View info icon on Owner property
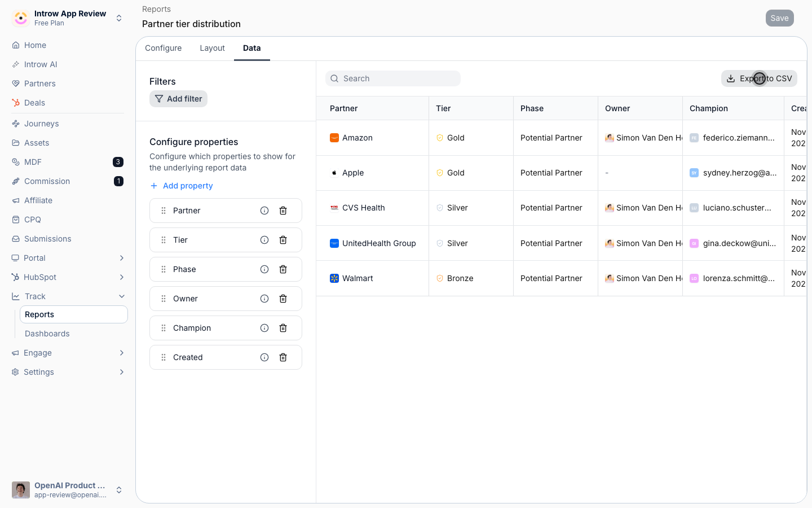Viewport: 812px width, 508px height. pyautogui.click(x=264, y=299)
